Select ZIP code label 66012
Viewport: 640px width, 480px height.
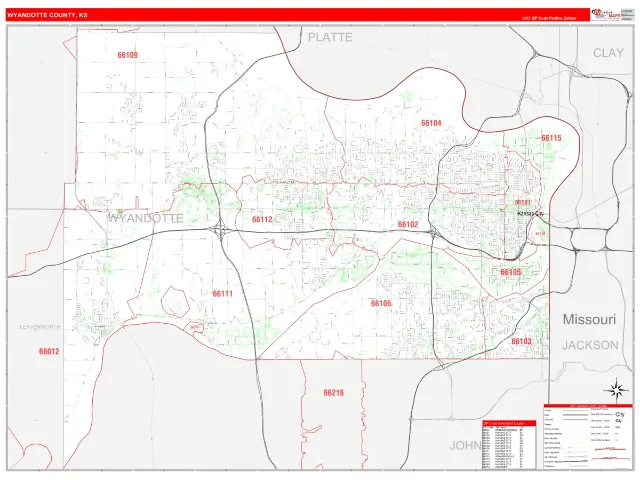click(49, 351)
